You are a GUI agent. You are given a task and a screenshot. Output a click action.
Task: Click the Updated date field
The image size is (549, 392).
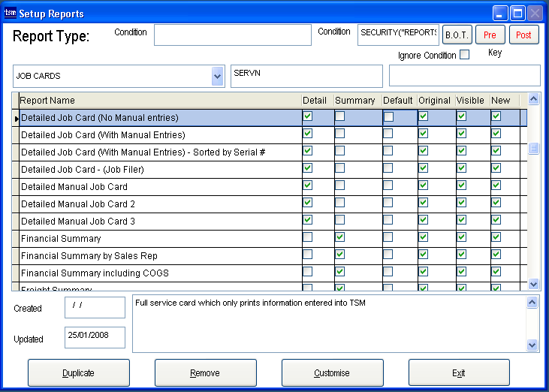click(x=95, y=337)
